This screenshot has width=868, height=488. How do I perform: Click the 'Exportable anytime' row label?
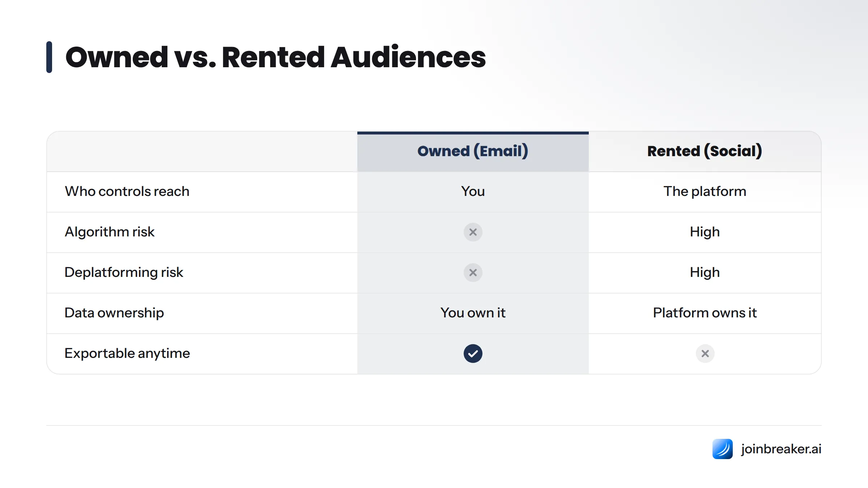(127, 353)
